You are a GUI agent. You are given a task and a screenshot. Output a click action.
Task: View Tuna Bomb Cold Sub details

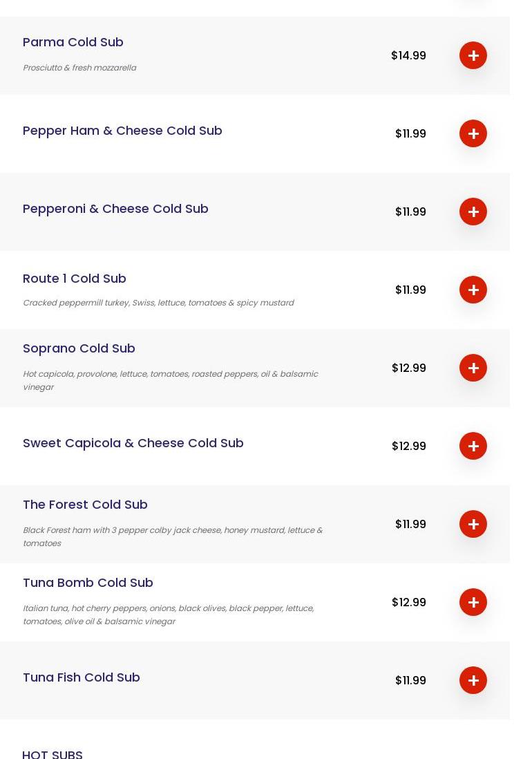88,583
